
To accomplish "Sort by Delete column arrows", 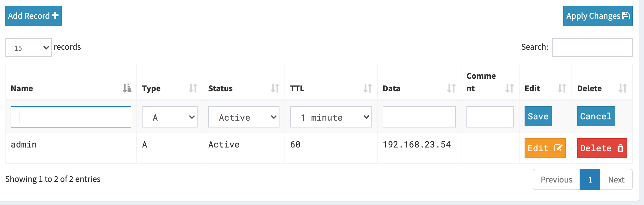I will 623,88.
